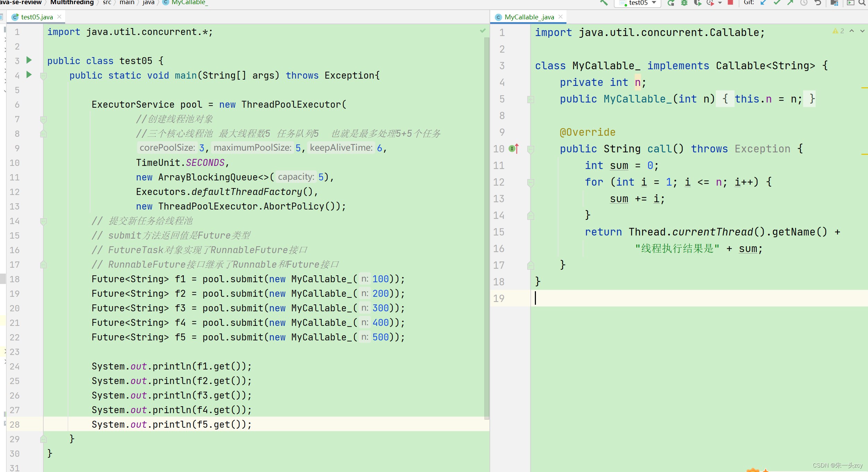Click the currentThread() call in return statement
The width and height of the screenshot is (868, 472).
tap(718, 232)
